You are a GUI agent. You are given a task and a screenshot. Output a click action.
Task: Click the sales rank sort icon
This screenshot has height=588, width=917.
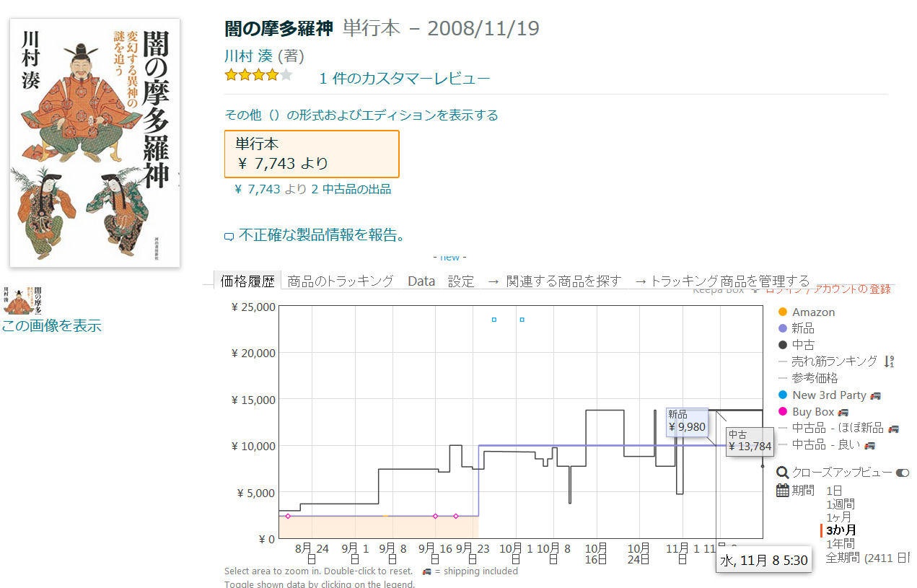889,361
